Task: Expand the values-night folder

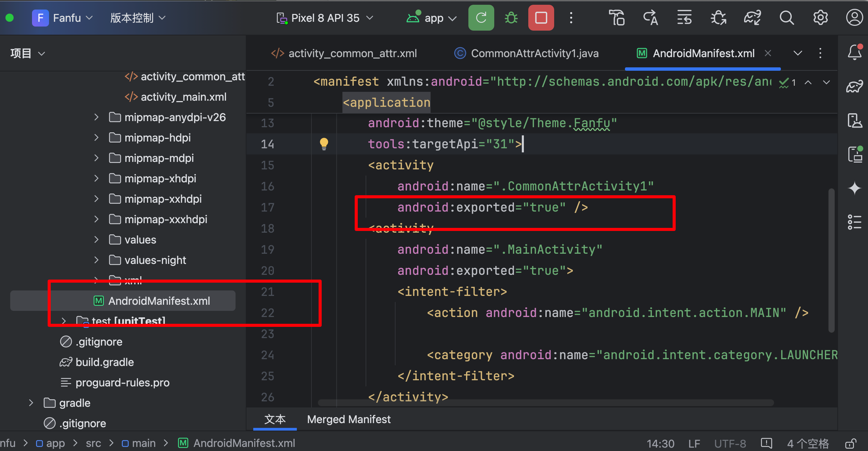Action: pyautogui.click(x=96, y=260)
